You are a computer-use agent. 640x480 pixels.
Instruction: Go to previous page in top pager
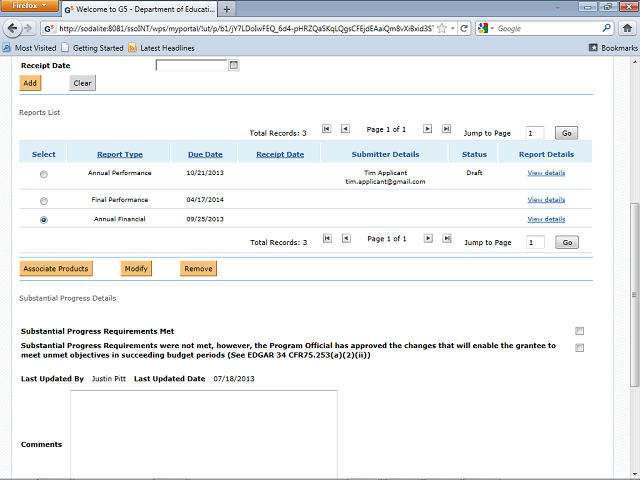click(345, 129)
